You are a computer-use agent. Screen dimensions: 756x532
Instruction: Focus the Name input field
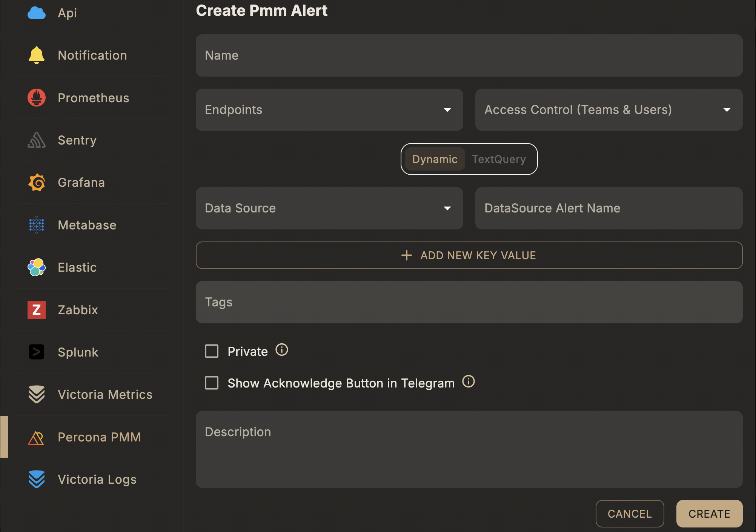coord(469,55)
